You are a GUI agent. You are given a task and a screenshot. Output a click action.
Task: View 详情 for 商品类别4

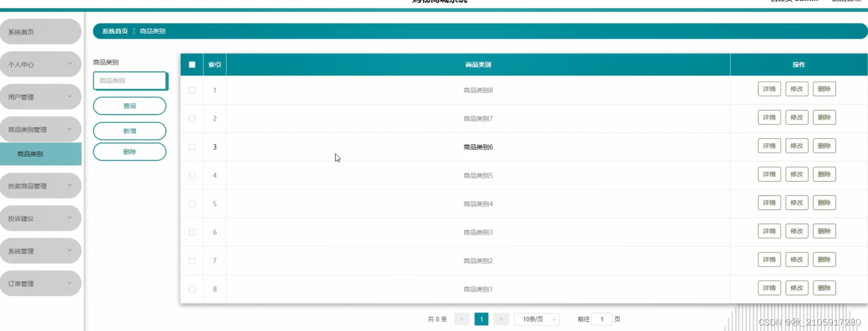[x=769, y=203]
